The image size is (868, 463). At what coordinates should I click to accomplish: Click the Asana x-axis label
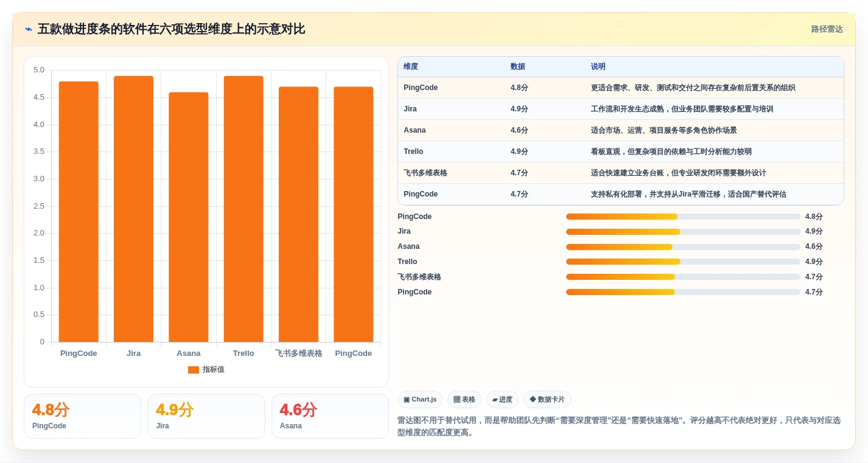click(189, 353)
